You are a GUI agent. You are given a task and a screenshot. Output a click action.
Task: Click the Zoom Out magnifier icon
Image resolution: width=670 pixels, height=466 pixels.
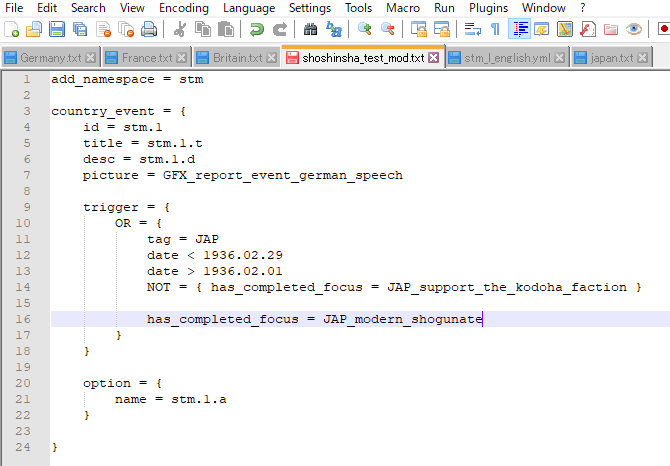(388, 29)
